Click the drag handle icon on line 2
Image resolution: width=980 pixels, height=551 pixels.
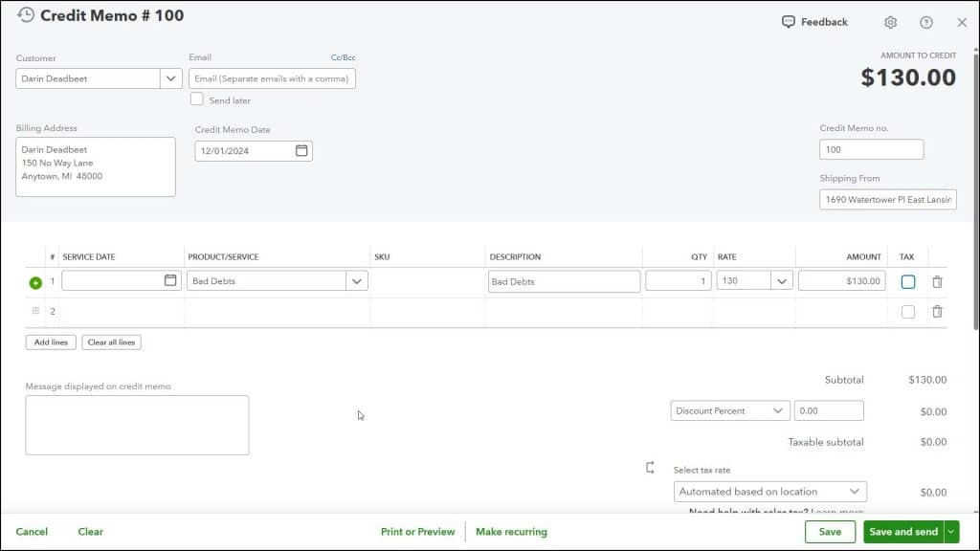(35, 311)
